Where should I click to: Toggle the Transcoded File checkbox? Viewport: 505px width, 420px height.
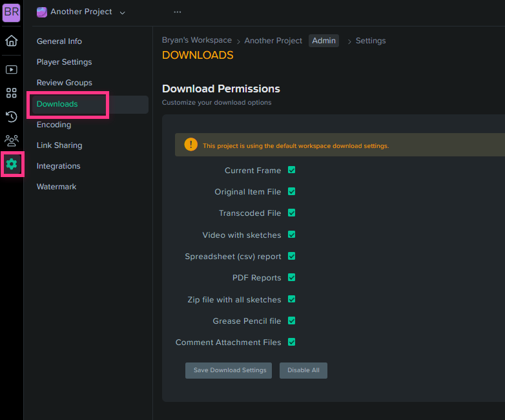[291, 213]
